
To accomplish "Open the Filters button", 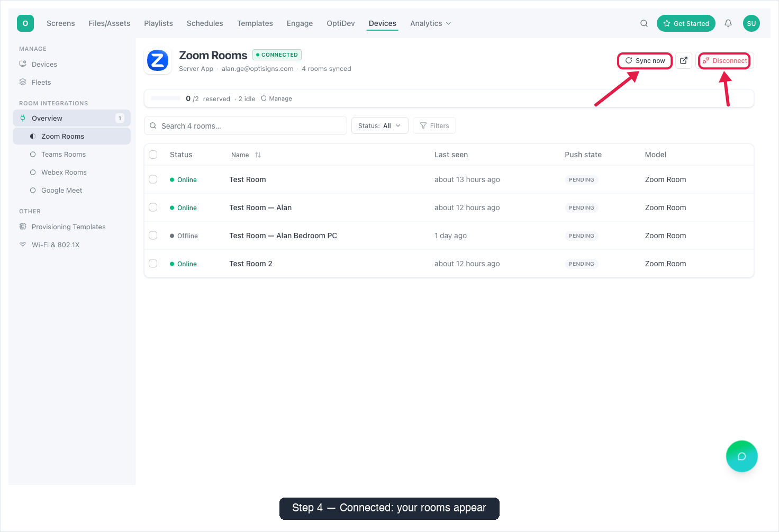I will (434, 125).
